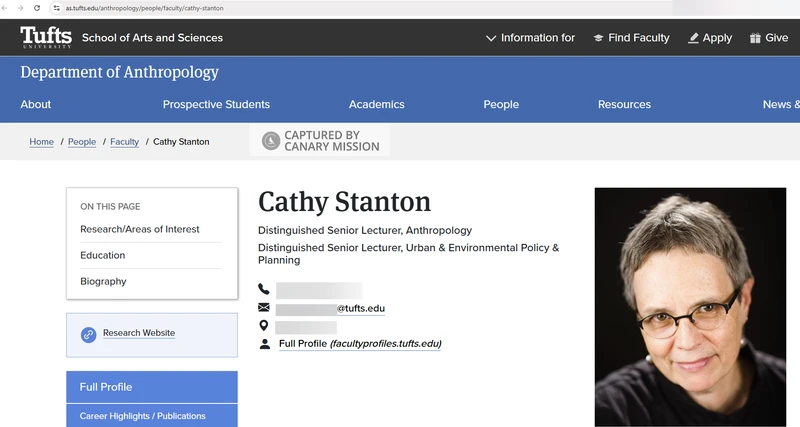Click School of Arts and Sciences title
800x427 pixels.
coord(152,38)
